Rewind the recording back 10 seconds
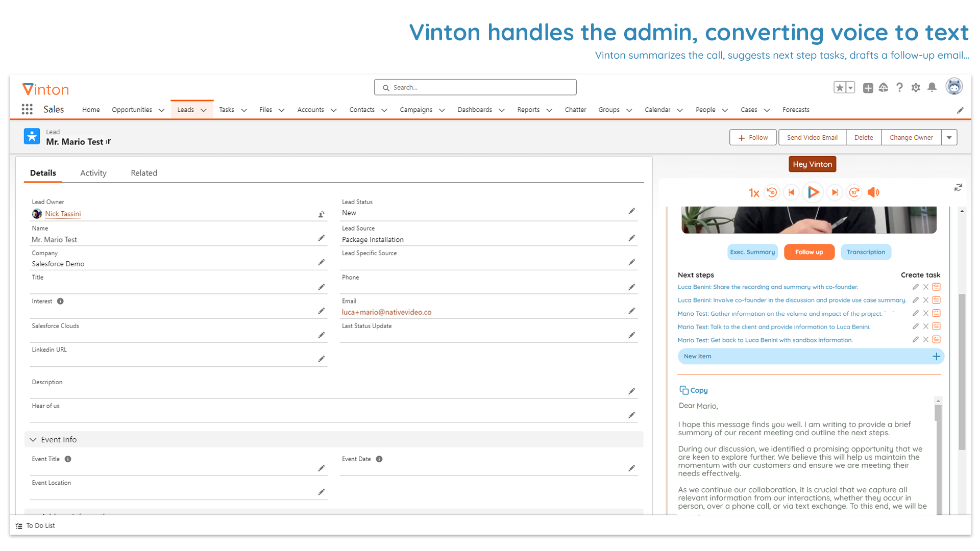980x551 pixels. click(x=772, y=192)
